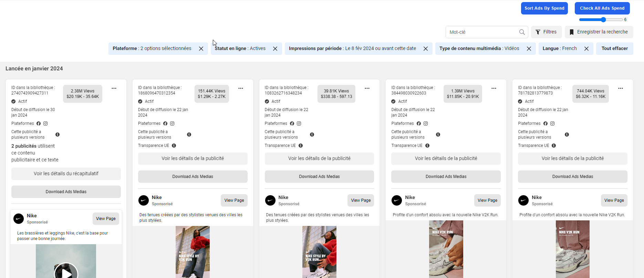Remove the Langue French filter chip
Viewport: 644px width, 278px height.
click(586, 49)
